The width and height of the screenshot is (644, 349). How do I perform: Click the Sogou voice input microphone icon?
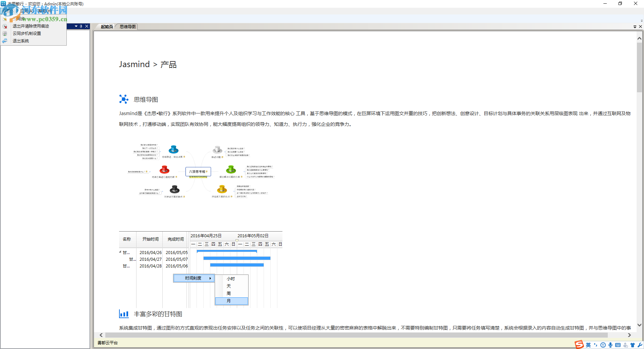[x=610, y=345]
